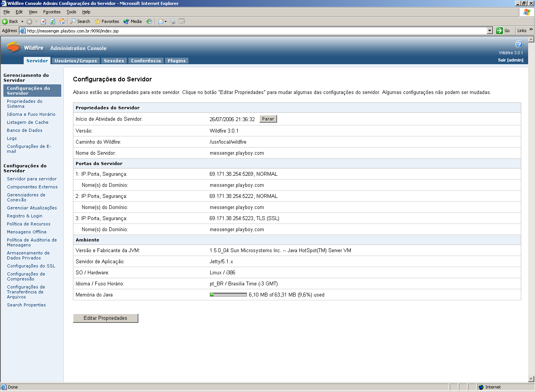The height and width of the screenshot is (392, 535).
Task: Open the Help menu
Action: tap(86, 12)
